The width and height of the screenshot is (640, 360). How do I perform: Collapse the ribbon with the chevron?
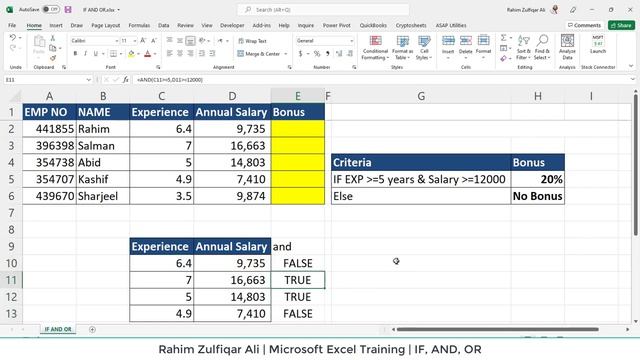[x=631, y=66]
